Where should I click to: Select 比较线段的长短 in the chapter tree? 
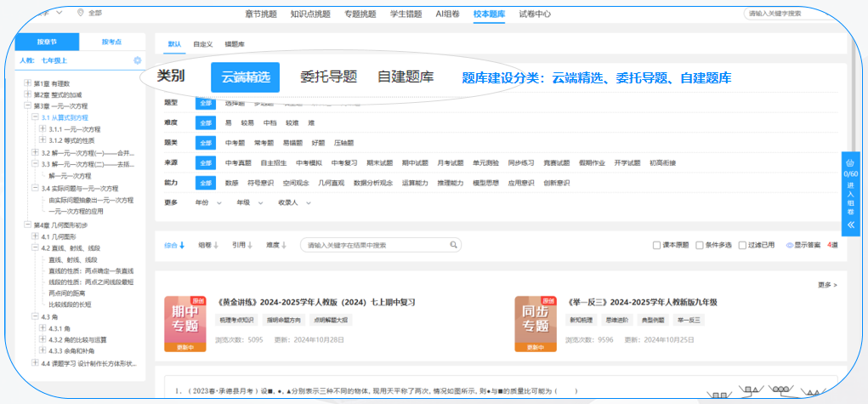69,304
